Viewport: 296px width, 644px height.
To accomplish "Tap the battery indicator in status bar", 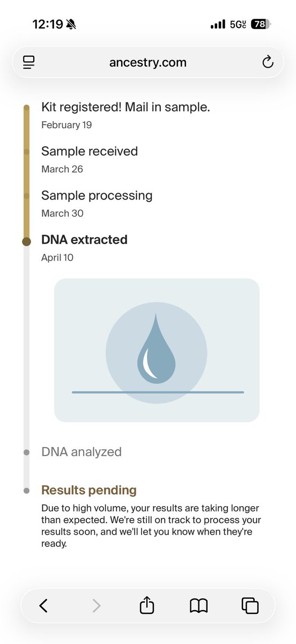I will 261,24.
